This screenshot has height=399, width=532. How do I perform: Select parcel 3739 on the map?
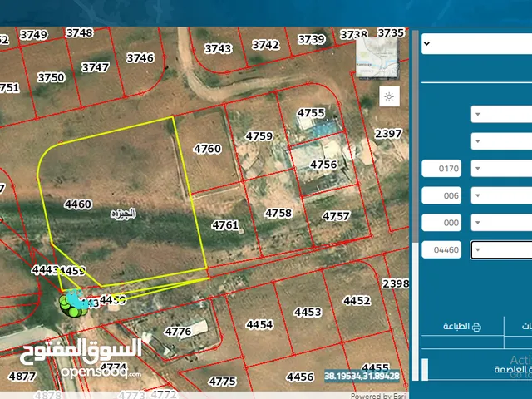pyautogui.click(x=312, y=39)
